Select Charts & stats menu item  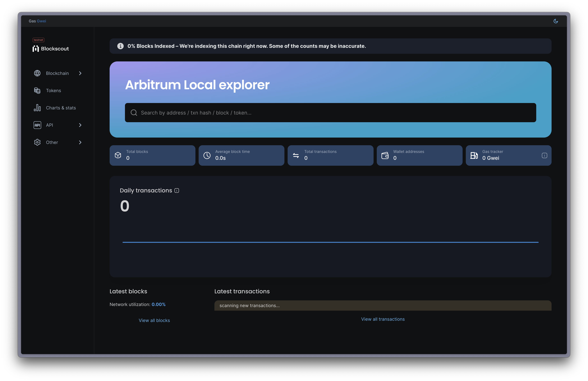click(x=60, y=108)
